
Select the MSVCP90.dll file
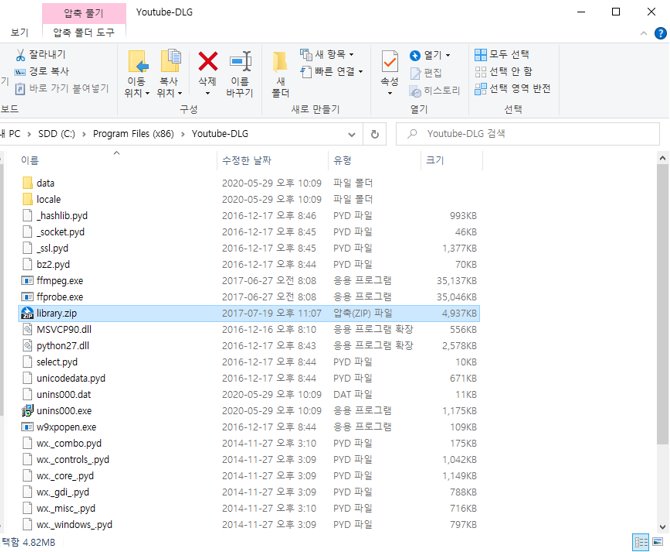tap(249, 329)
